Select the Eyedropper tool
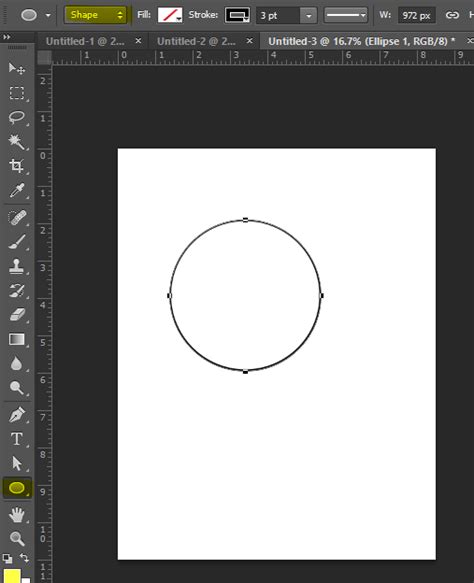This screenshot has height=583, width=474. 17,190
